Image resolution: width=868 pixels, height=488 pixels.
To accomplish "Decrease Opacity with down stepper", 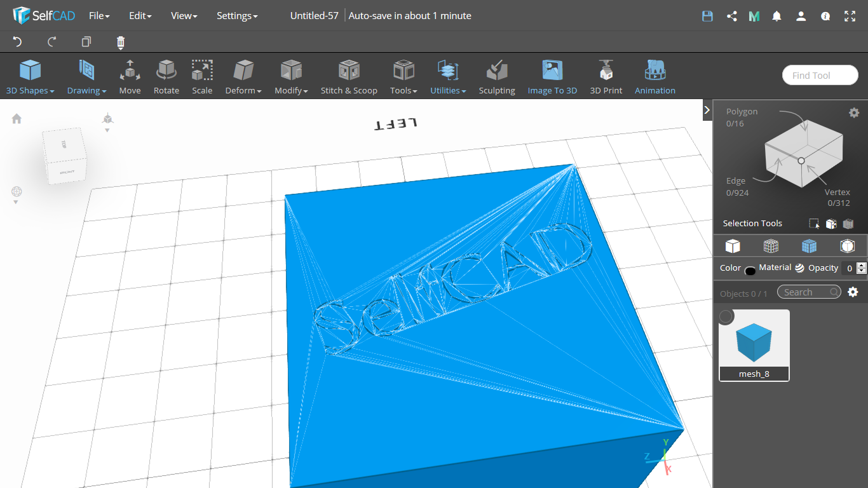I will 862,271.
